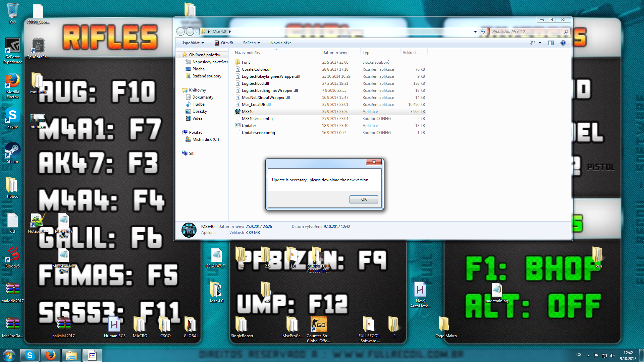Open the CS_AK47_F... file
Viewport: 644px width, 362px height.
216,257
